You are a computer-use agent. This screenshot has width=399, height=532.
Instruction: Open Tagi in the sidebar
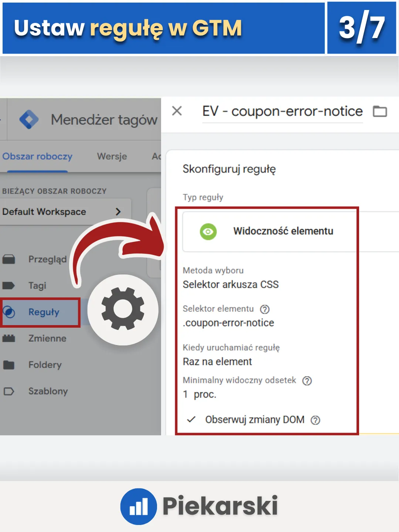[37, 286]
